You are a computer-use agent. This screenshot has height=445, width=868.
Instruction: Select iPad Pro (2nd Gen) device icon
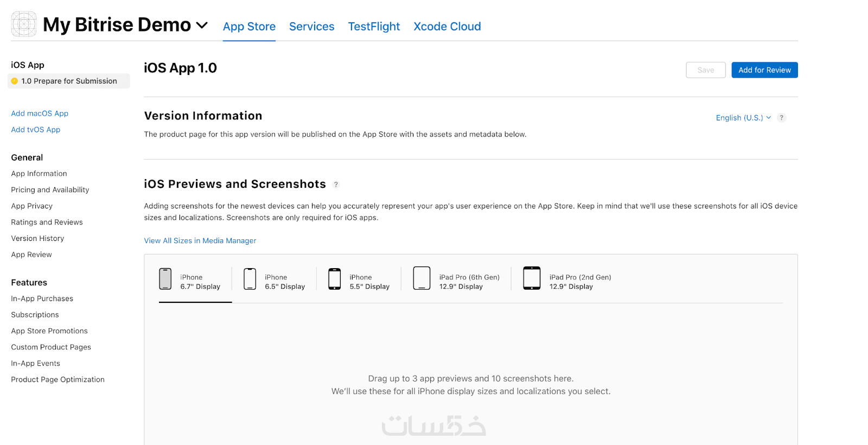pos(532,278)
